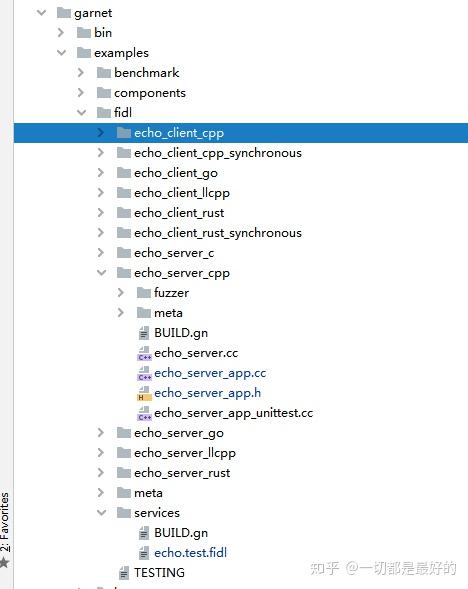Image resolution: width=468 pixels, height=589 pixels.
Task: Click the TESTING file icon
Action: tap(124, 573)
